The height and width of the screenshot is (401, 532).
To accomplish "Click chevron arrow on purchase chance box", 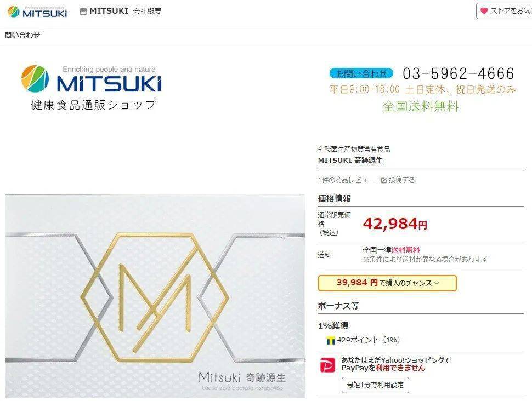I will [x=437, y=283].
